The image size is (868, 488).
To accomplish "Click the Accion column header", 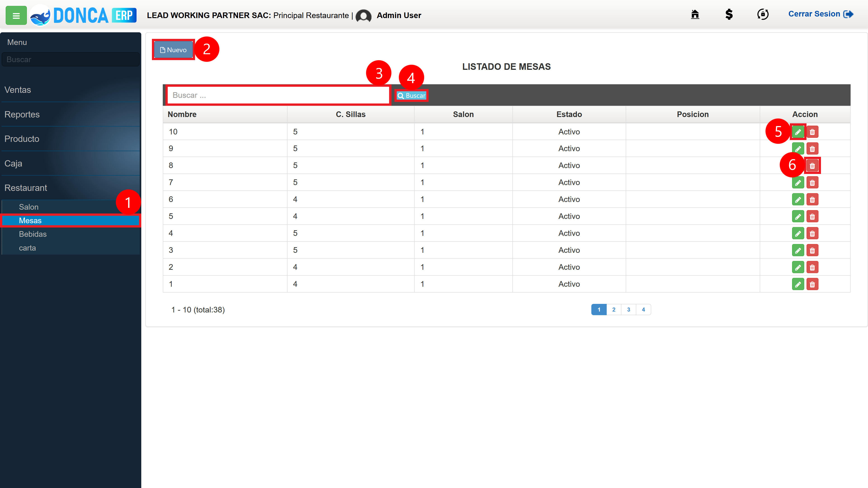I will point(805,114).
